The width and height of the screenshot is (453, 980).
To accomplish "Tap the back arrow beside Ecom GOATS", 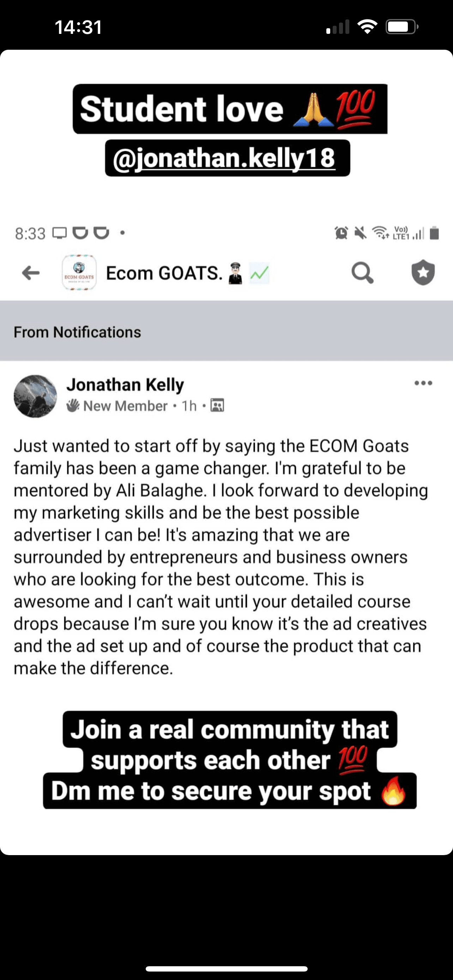I will pos(31,273).
